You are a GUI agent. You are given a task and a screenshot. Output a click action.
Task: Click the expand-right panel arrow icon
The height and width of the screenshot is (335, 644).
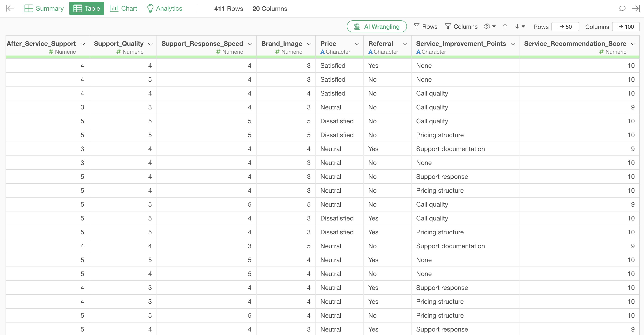pyautogui.click(x=635, y=8)
